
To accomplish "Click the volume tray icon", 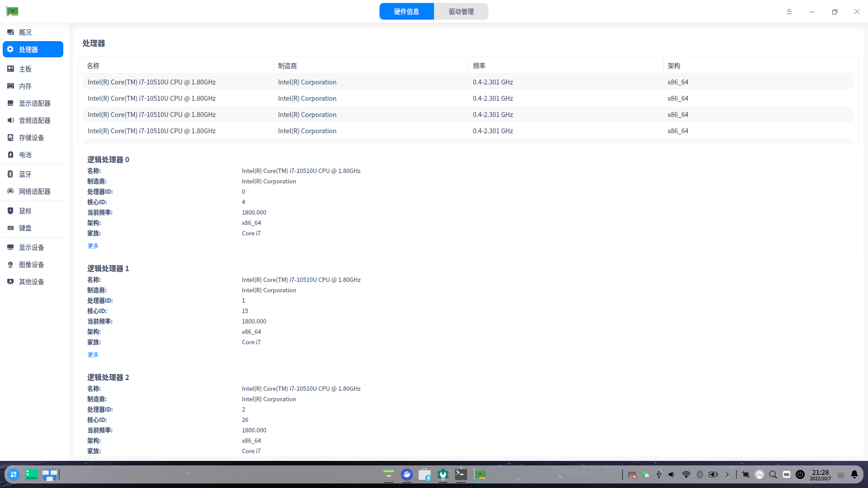I will (672, 474).
